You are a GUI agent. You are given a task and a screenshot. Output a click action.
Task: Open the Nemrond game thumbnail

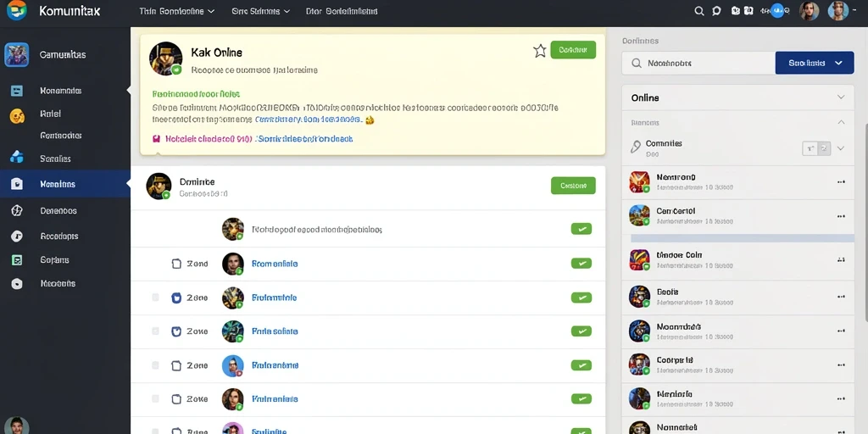[639, 181]
